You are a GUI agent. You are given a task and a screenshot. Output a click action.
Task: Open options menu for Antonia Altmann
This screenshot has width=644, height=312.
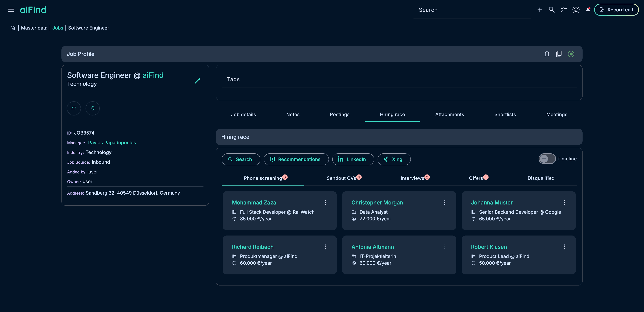445,247
